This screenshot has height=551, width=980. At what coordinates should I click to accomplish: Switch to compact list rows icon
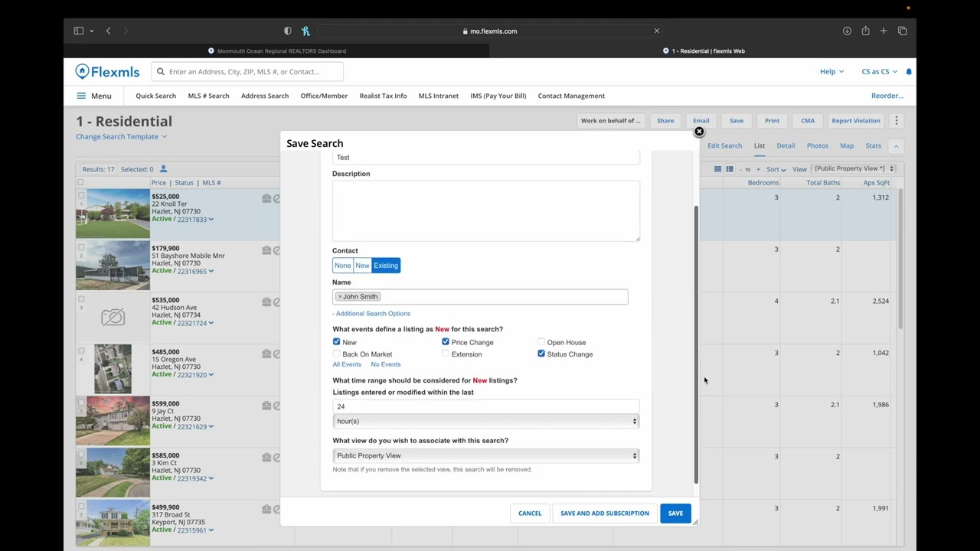(x=718, y=169)
